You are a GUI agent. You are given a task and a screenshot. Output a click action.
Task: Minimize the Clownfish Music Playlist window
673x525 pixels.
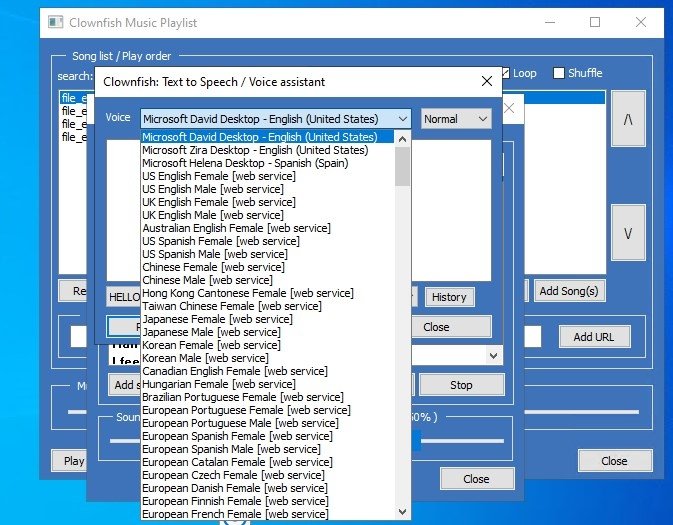click(x=550, y=22)
